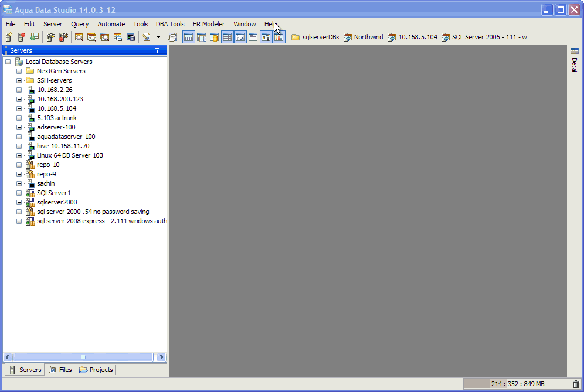
Task: Expand the repo-10 node
Action: [19, 165]
